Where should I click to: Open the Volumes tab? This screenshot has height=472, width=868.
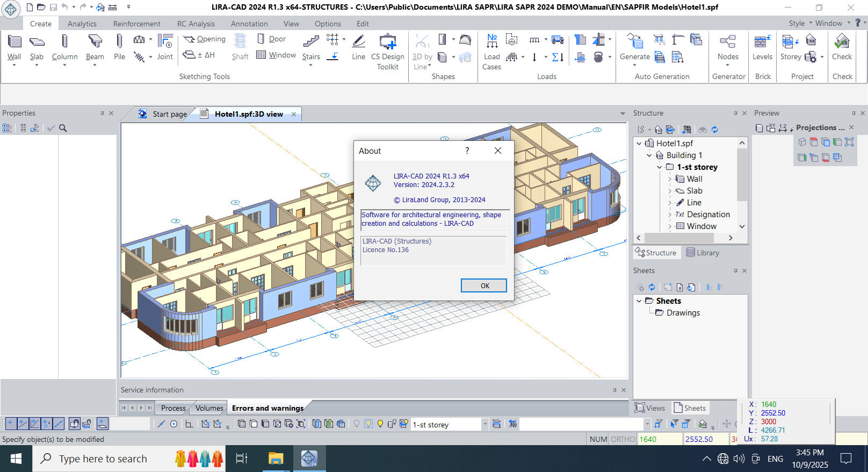(x=209, y=408)
